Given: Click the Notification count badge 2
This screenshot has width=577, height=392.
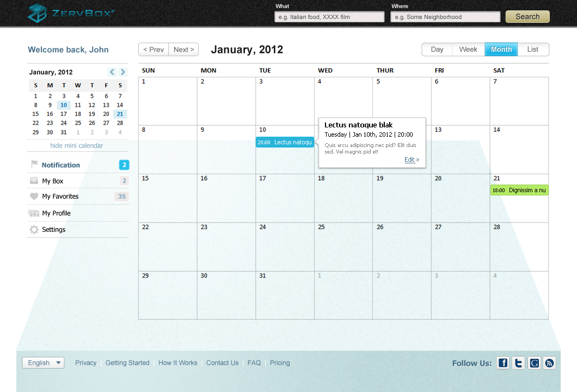Looking at the screenshot, I should [x=124, y=165].
